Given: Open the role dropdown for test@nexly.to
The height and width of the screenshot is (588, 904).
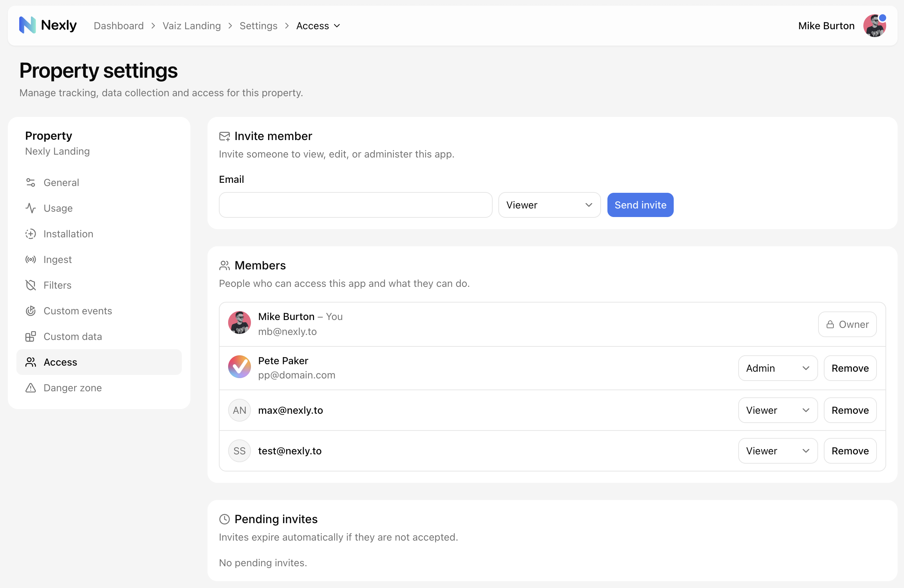Looking at the screenshot, I should (x=777, y=451).
